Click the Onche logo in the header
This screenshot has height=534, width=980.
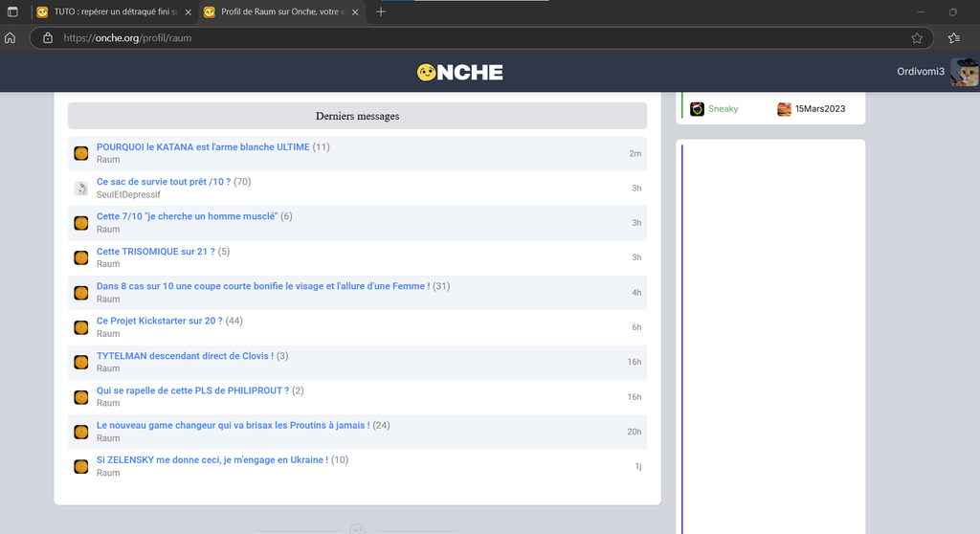pyautogui.click(x=459, y=73)
